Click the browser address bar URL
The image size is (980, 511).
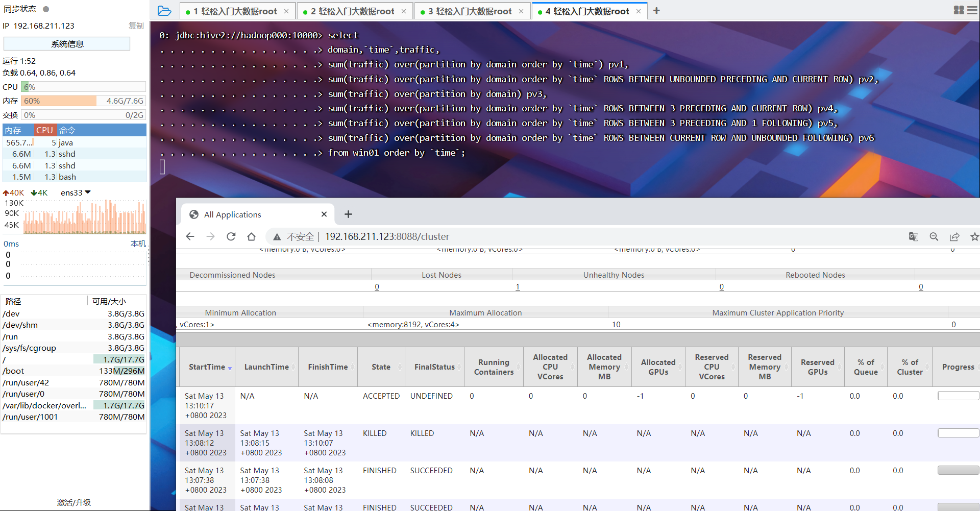(x=387, y=237)
